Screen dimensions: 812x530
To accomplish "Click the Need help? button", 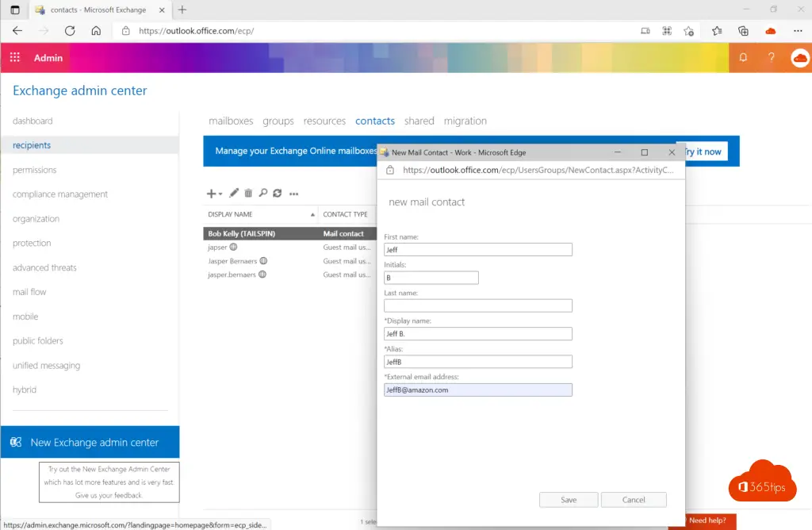I will point(707,520).
